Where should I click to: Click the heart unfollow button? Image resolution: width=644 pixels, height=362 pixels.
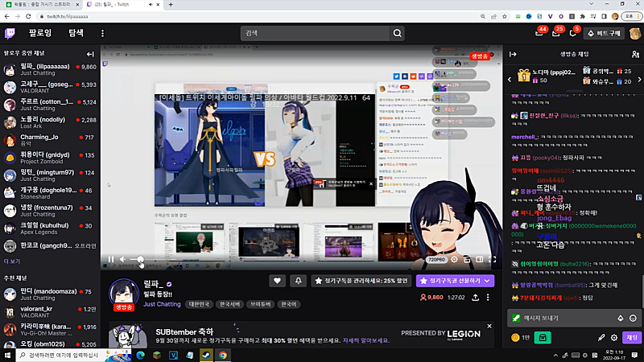[277, 281]
